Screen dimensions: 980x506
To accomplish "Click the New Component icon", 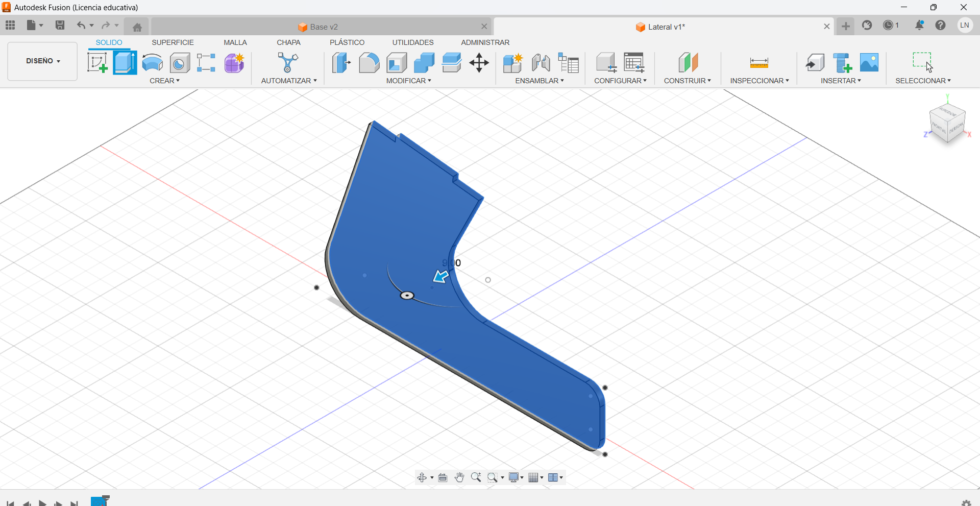I will [x=512, y=63].
